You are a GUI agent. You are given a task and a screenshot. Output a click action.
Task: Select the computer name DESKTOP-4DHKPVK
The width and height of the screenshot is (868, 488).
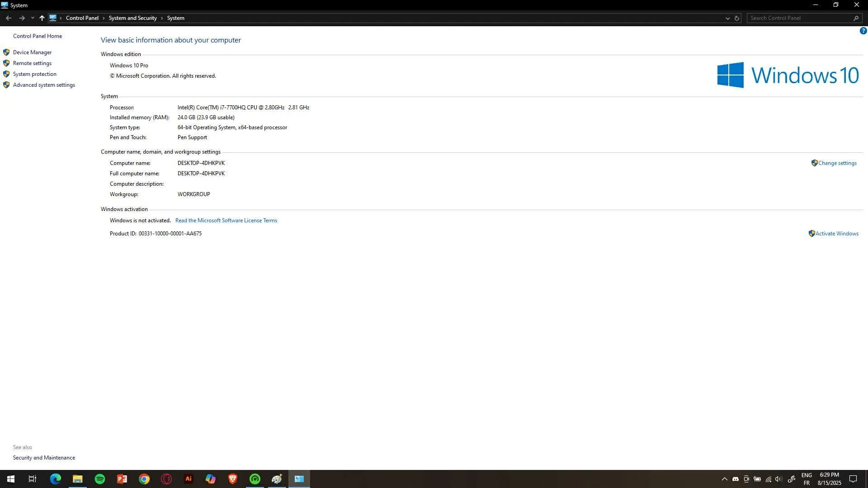[201, 163]
